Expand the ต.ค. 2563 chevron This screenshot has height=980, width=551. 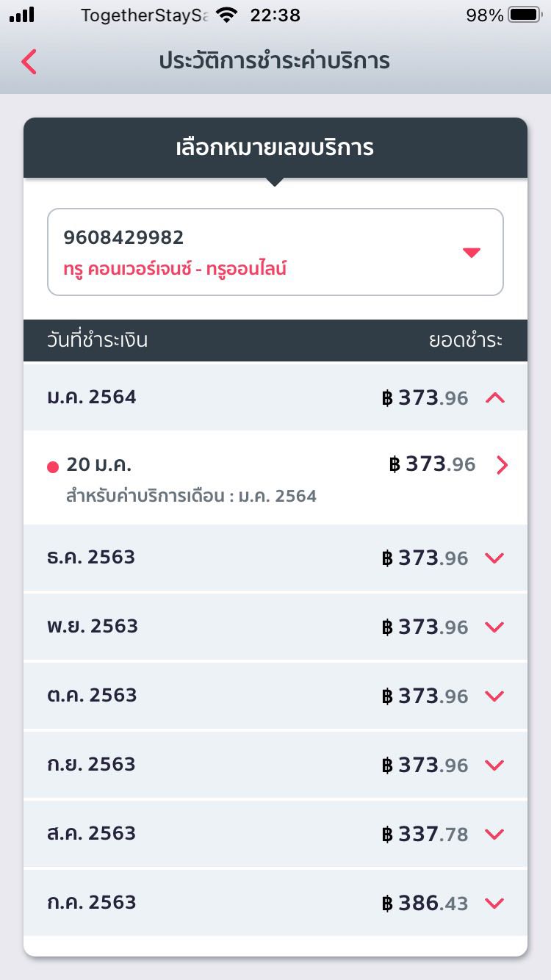point(495,696)
